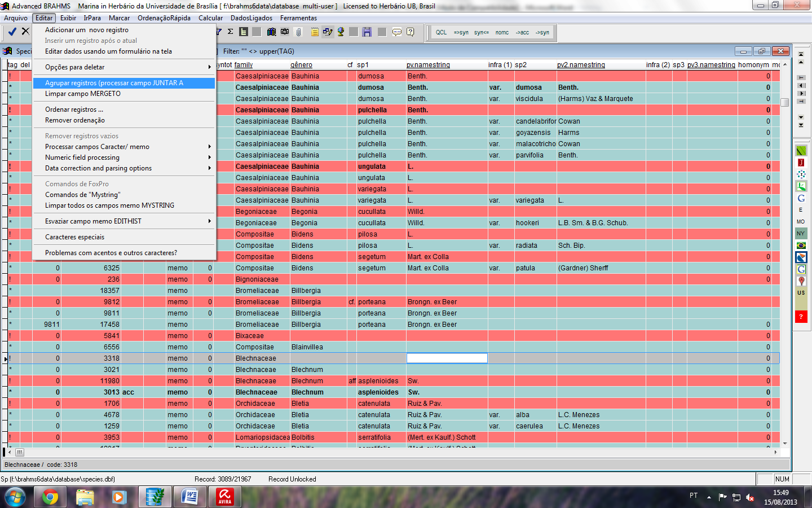812x508 pixels.
Task: Click the ->acc toolbar button
Action: coord(522,32)
